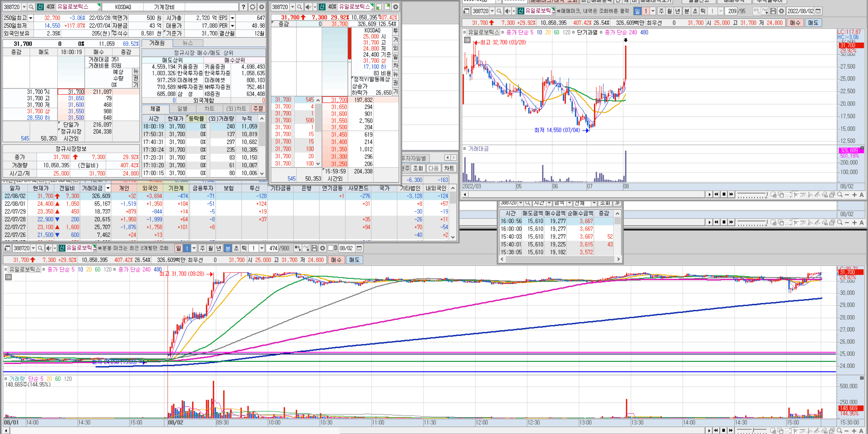Select the 주 (week) period in minute chart toolbar
Viewport: 868px width, 434px height.
tap(203, 248)
